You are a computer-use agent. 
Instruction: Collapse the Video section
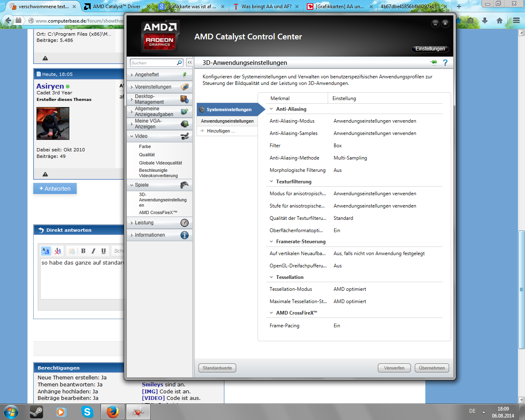tap(132, 136)
